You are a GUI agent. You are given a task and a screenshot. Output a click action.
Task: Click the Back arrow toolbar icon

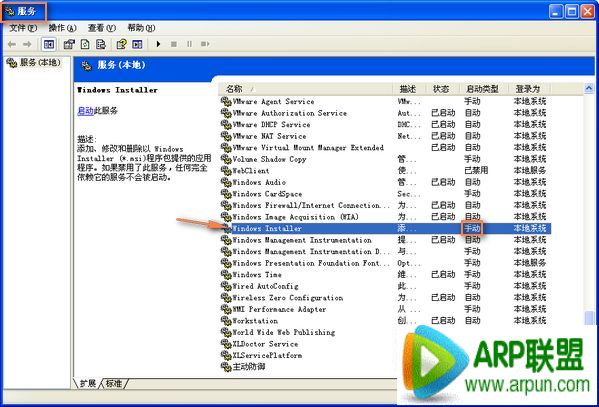point(12,44)
